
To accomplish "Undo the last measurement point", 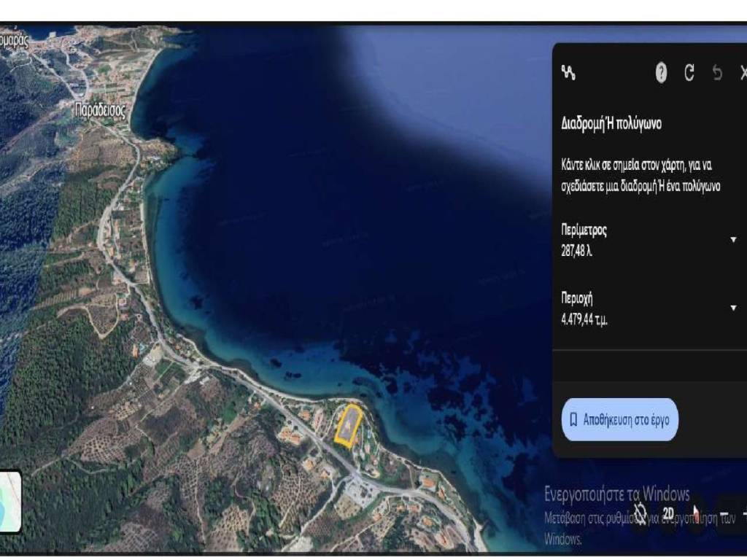I will (x=717, y=72).
